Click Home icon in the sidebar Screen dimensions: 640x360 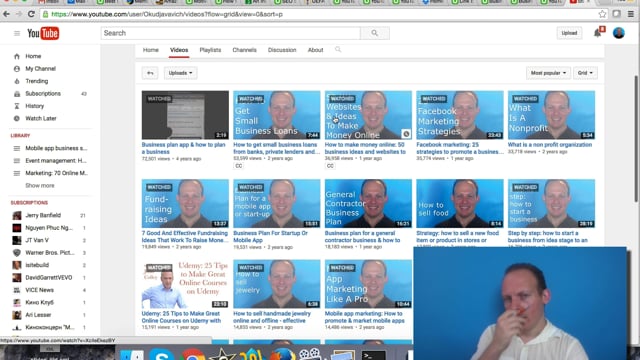pos(17,56)
